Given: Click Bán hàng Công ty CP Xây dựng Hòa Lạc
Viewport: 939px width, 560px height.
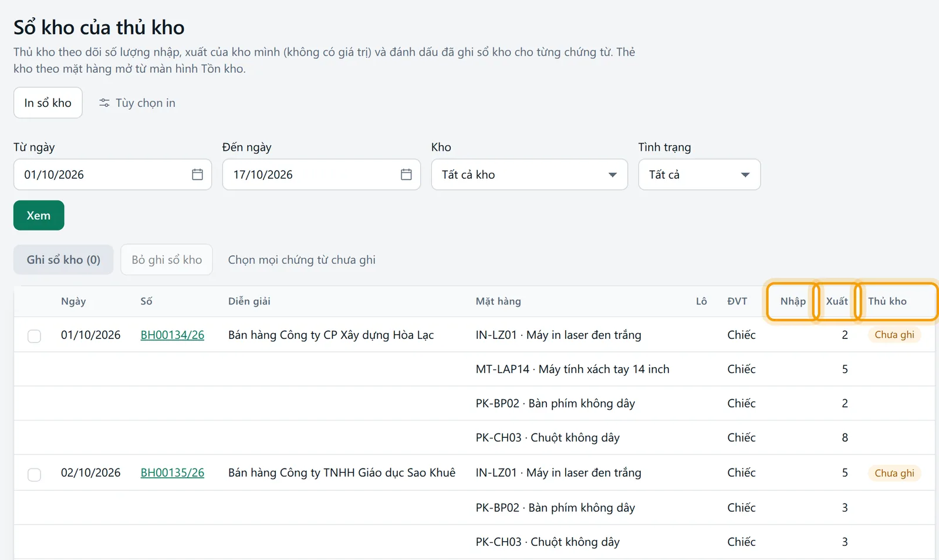Looking at the screenshot, I should 331,335.
